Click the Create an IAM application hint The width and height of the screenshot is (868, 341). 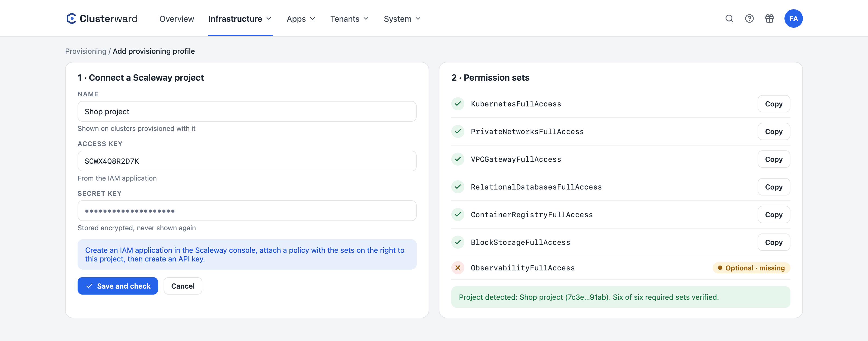tap(247, 254)
